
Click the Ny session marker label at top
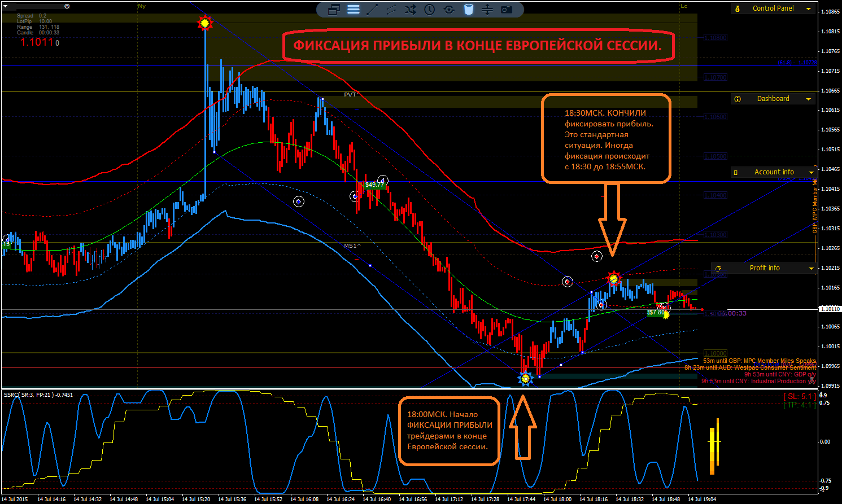[142, 6]
